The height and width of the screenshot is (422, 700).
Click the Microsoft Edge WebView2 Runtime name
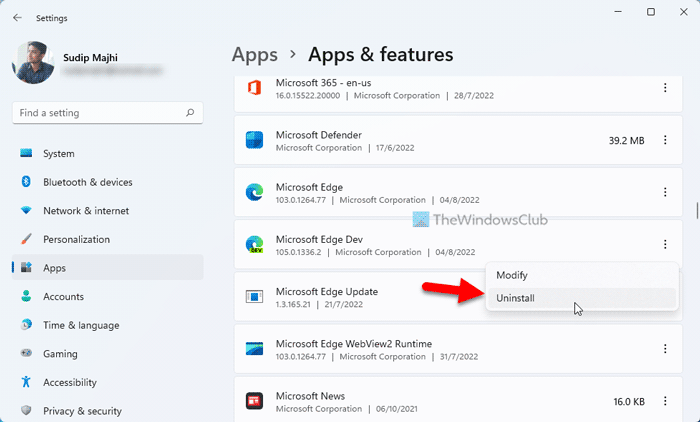coord(354,344)
